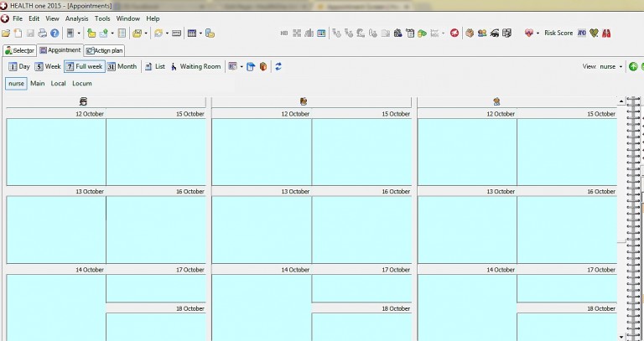Select the 13 October cell in first column

(55, 230)
